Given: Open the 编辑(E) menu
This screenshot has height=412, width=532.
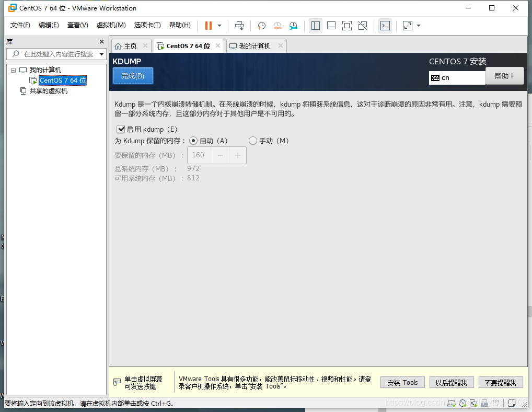Looking at the screenshot, I should click(49, 25).
